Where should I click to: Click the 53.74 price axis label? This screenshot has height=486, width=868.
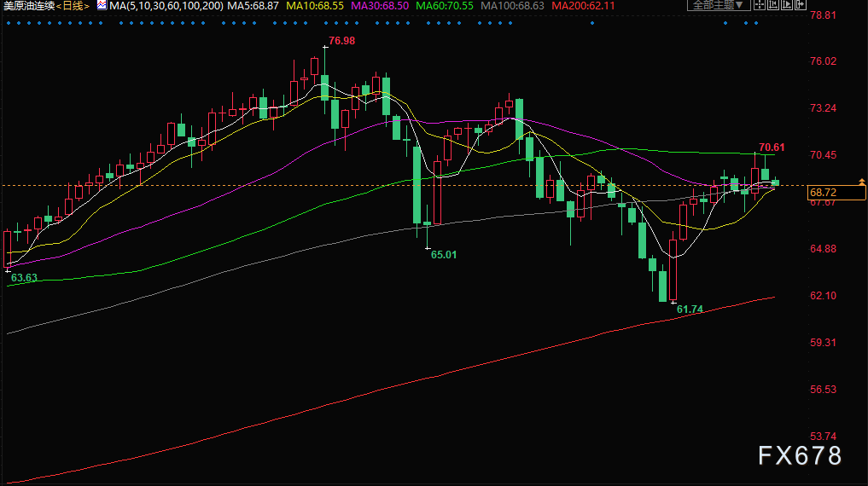coord(823,437)
